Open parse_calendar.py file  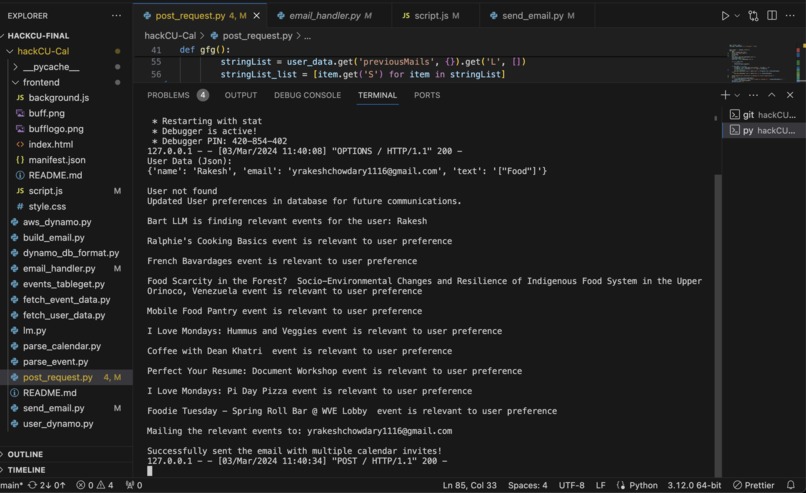[x=62, y=346]
